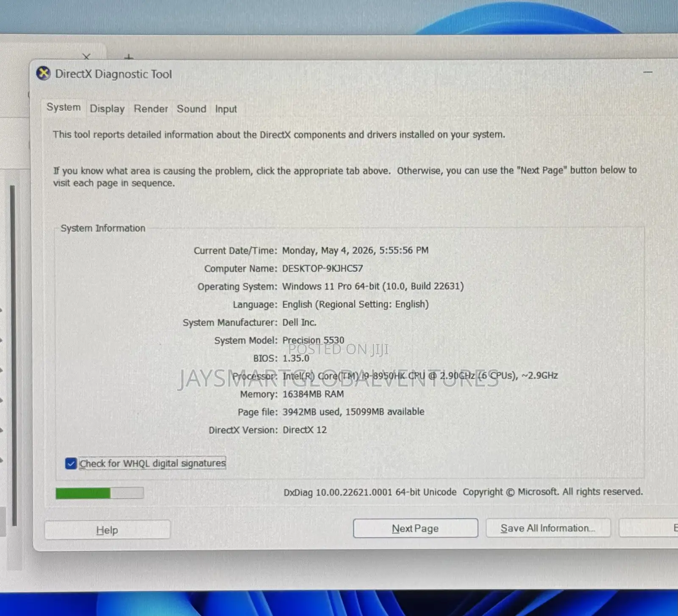
Task: Click the System Information group label
Action: click(103, 228)
